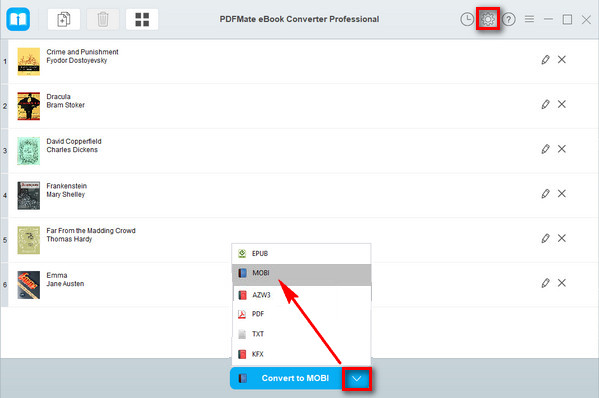Minimize the PDFMate window
This screenshot has height=398, width=599.
coord(549,19)
